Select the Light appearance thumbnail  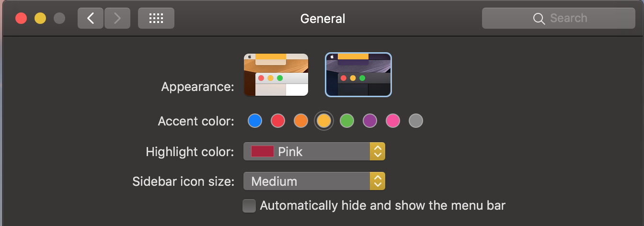pos(276,75)
